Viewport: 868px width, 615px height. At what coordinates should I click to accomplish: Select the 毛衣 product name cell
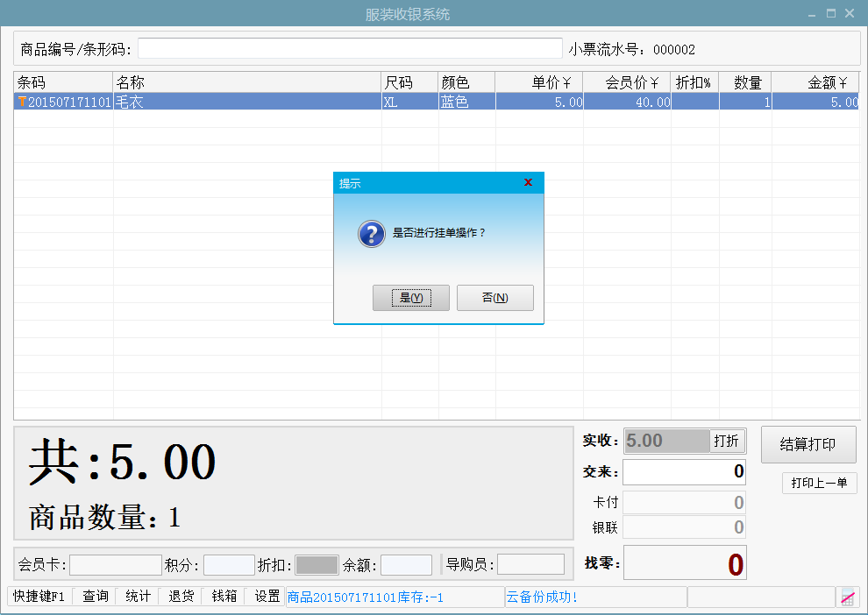247,102
